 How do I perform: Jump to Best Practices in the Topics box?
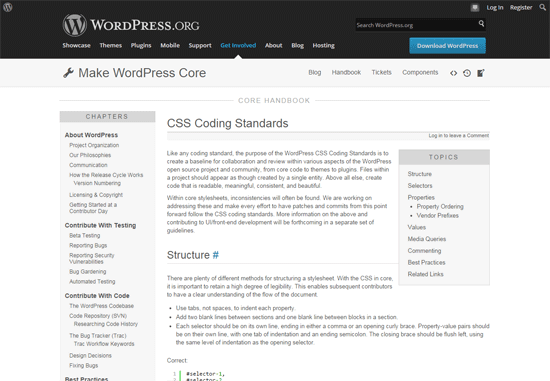coord(426,262)
